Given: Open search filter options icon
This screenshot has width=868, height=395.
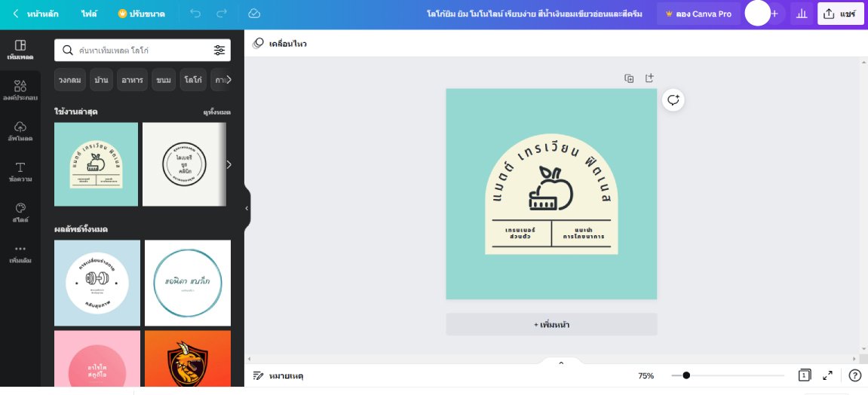Looking at the screenshot, I should tap(219, 51).
